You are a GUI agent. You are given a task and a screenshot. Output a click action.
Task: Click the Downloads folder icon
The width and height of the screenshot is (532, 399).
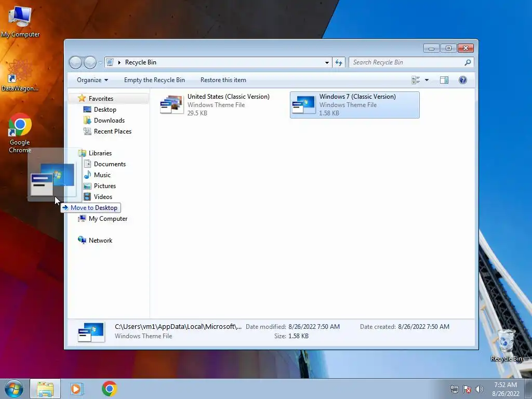87,121
